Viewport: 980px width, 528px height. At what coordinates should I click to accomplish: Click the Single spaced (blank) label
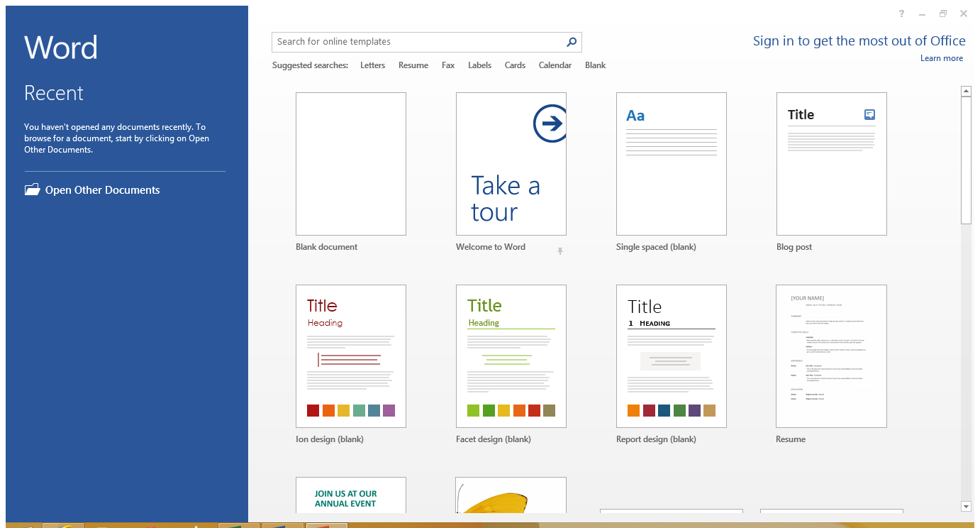click(656, 247)
